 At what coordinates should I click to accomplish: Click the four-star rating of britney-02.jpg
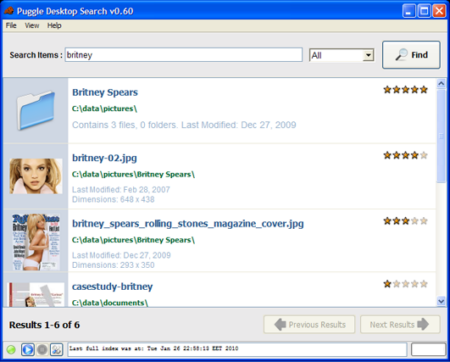(x=405, y=155)
